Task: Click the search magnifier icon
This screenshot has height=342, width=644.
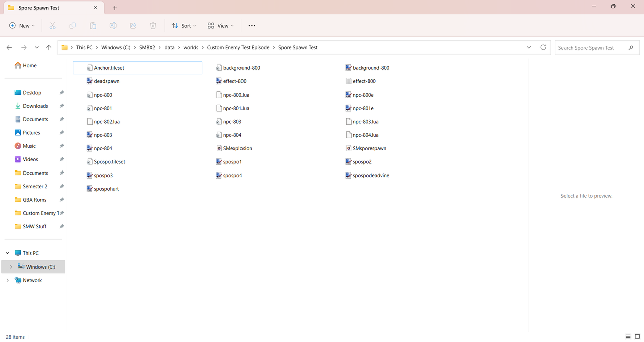Action: (x=631, y=48)
